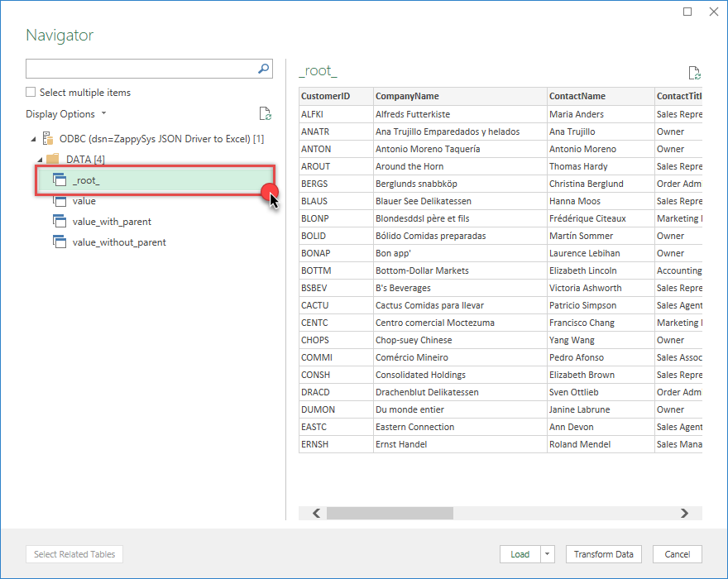
Task: Click the Load button
Action: pos(520,554)
